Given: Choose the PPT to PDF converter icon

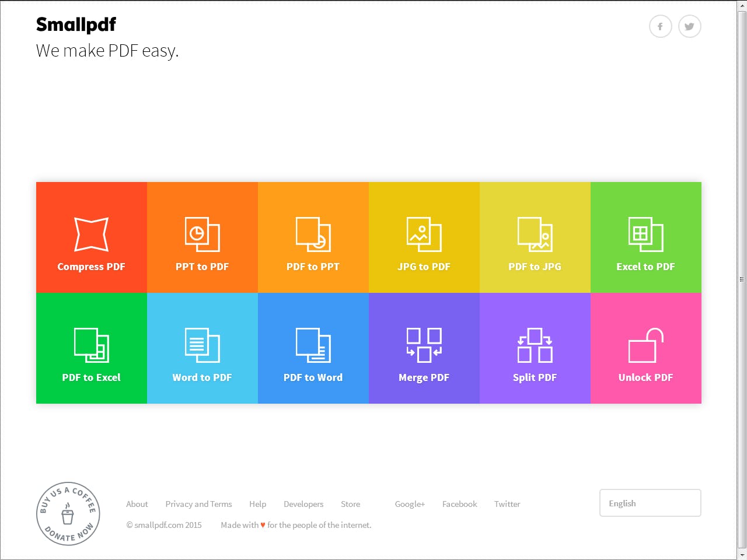Looking at the screenshot, I should click(x=203, y=234).
